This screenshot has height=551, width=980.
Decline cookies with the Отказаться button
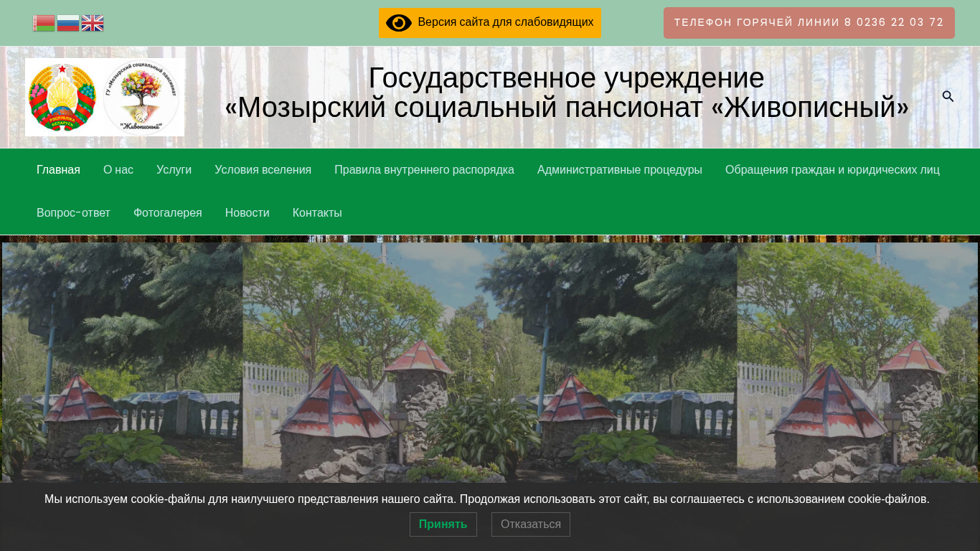click(x=531, y=524)
